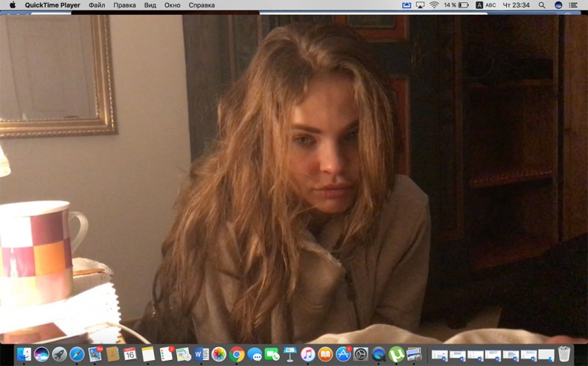Expand the Вид menu
The image size is (588, 366).
point(150,5)
